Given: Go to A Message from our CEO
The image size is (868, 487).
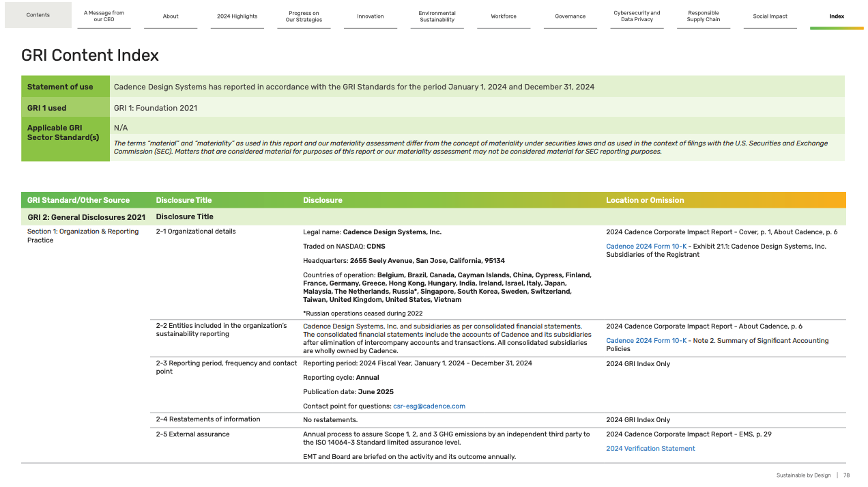Looking at the screenshot, I should (x=104, y=16).
